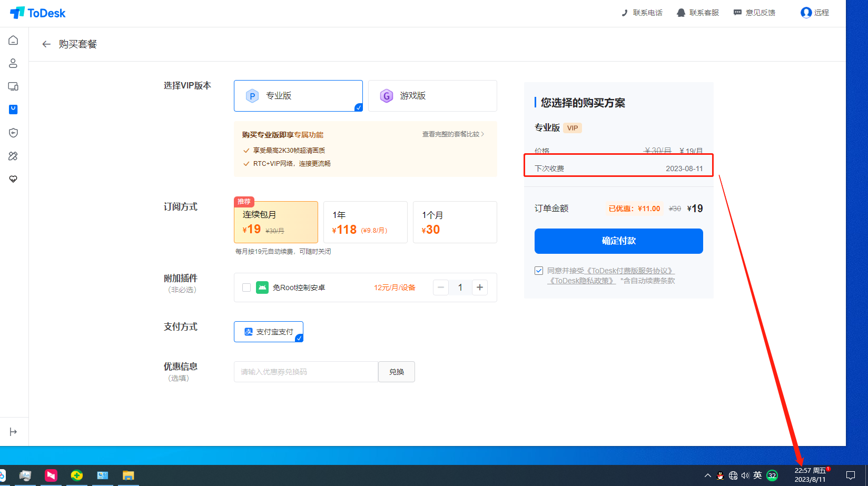Viewport: 868px width, 486px height.
Task: Open the pink taskbar app icon
Action: [51, 475]
